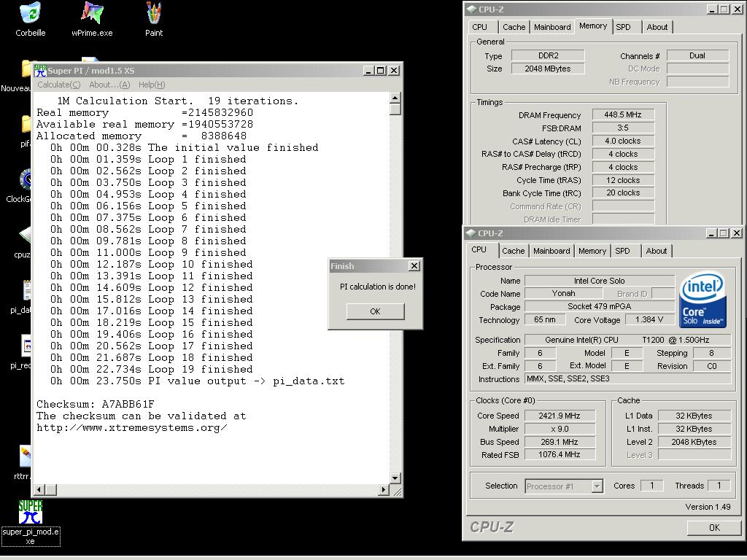Switch to Cache tab in lower CPU-Z
Viewport: 747px width, 560px height.
(x=513, y=251)
